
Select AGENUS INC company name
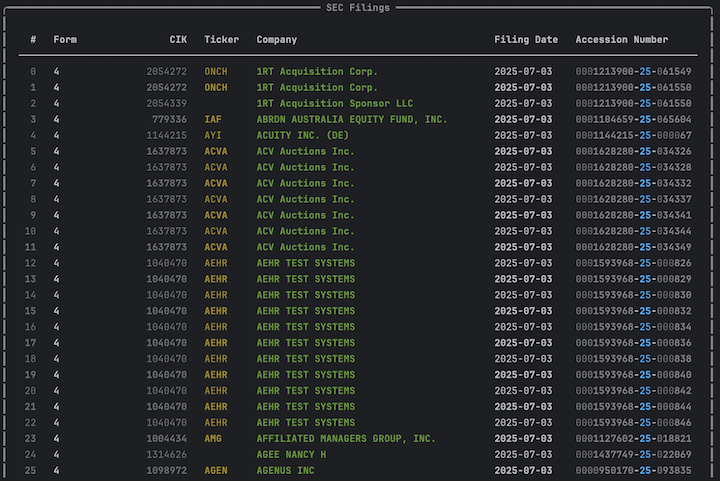pyautogui.click(x=285, y=470)
